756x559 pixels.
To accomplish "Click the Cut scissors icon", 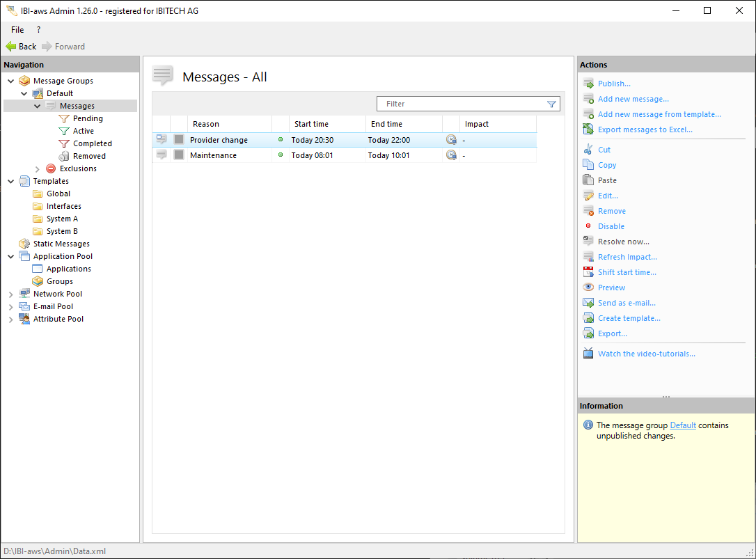I will click(x=588, y=150).
